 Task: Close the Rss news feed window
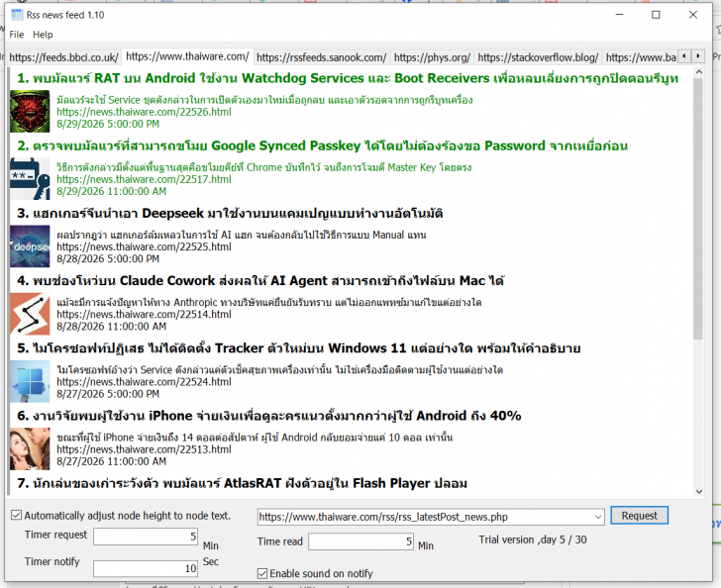[x=693, y=15]
